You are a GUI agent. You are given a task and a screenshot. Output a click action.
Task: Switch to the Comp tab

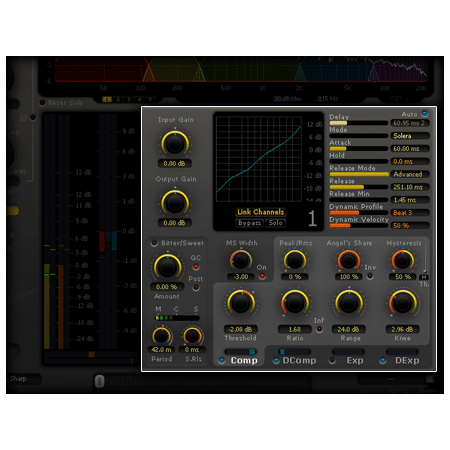(x=244, y=360)
